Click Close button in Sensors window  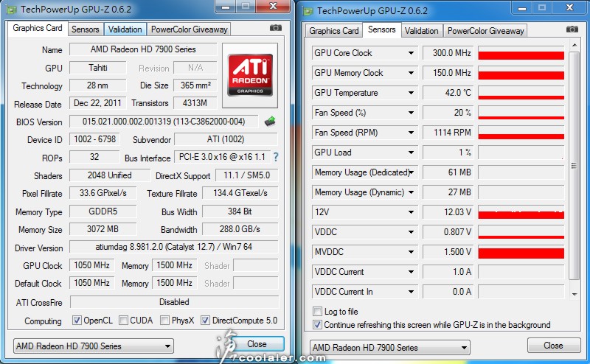point(554,345)
